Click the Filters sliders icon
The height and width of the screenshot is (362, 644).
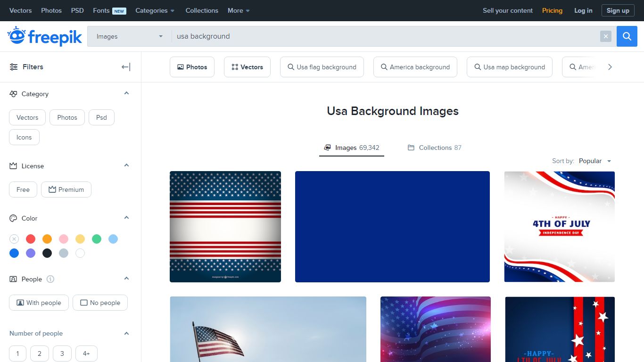[14, 67]
